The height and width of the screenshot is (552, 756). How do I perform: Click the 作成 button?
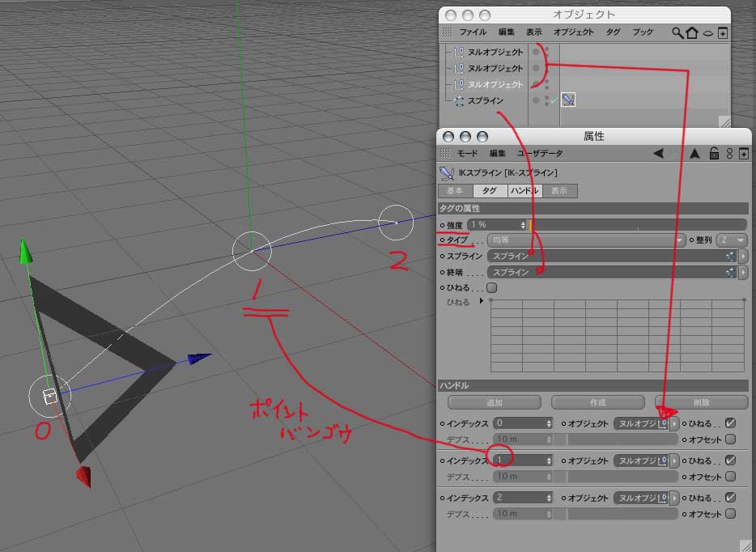click(x=597, y=402)
